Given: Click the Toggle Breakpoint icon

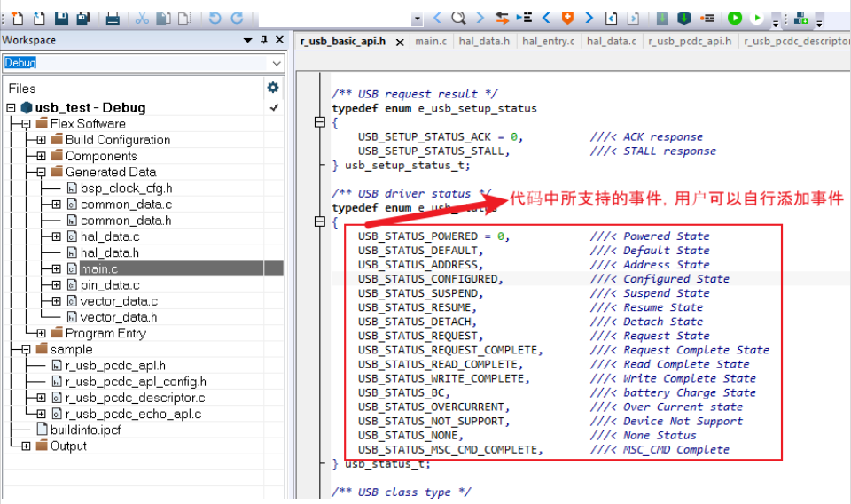Looking at the screenshot, I should (707, 19).
